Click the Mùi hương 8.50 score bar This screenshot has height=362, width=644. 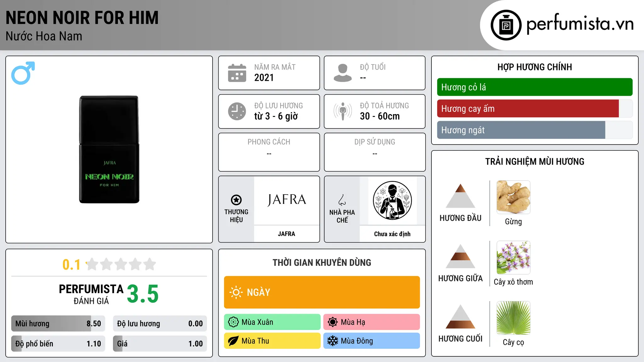pyautogui.click(x=58, y=324)
